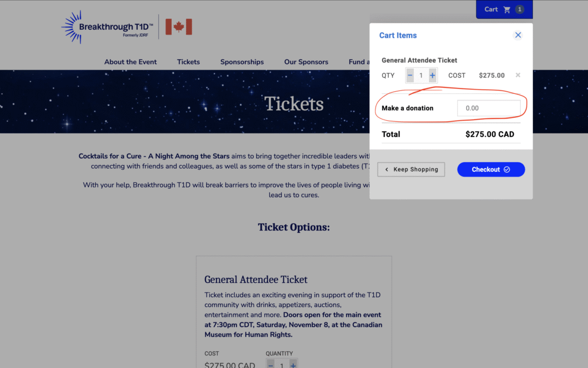Screen dimensions: 588x368
Task: Remove General Attendee Ticket from cart
Action: [518, 75]
